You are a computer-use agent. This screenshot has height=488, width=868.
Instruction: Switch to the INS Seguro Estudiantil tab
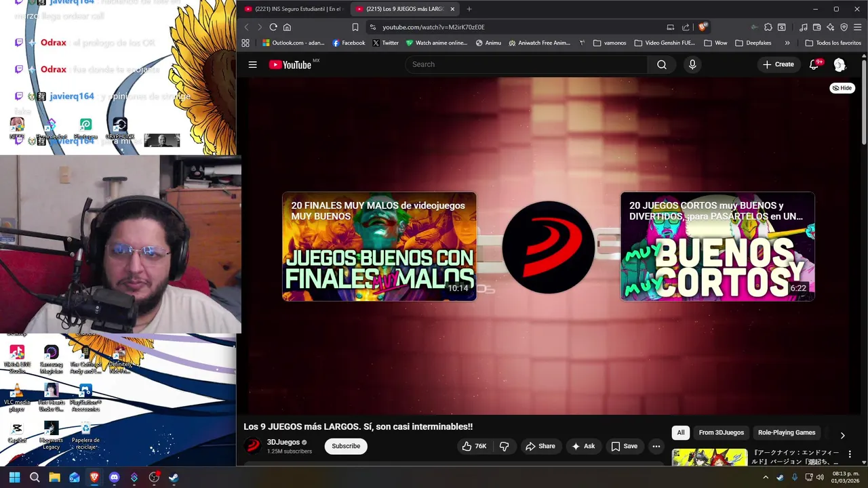(x=293, y=9)
